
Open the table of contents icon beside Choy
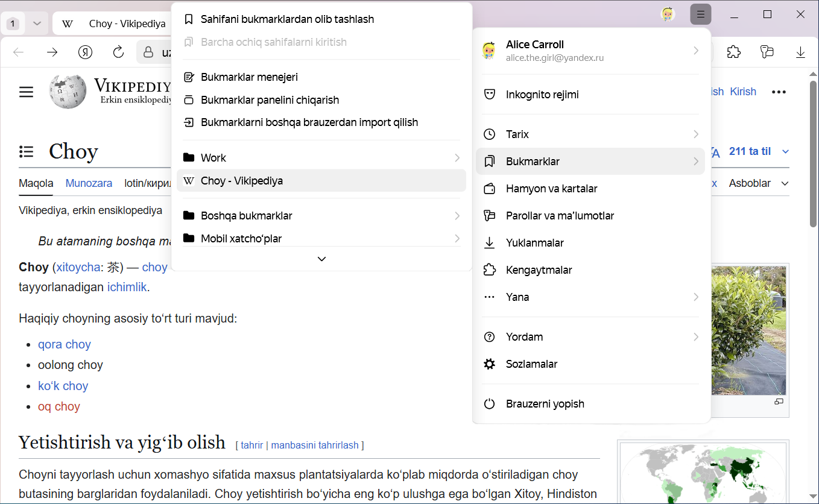[26, 151]
